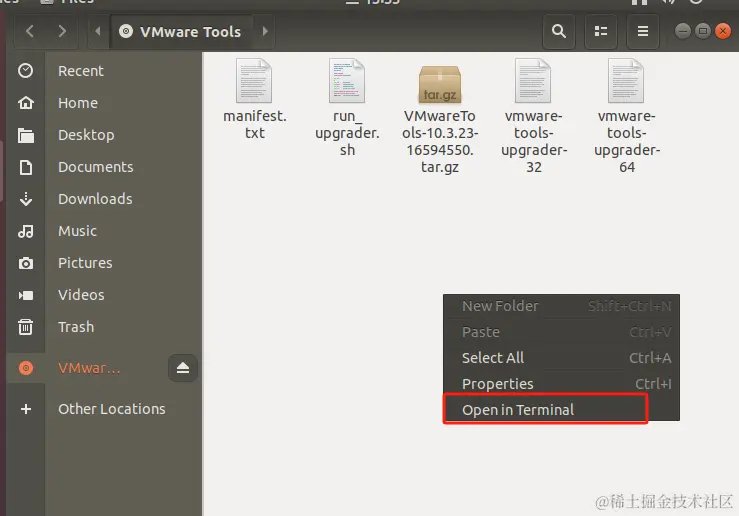739x516 pixels.
Task: Select the vmware-tools-upgrader-32 file icon
Action: tap(533, 81)
